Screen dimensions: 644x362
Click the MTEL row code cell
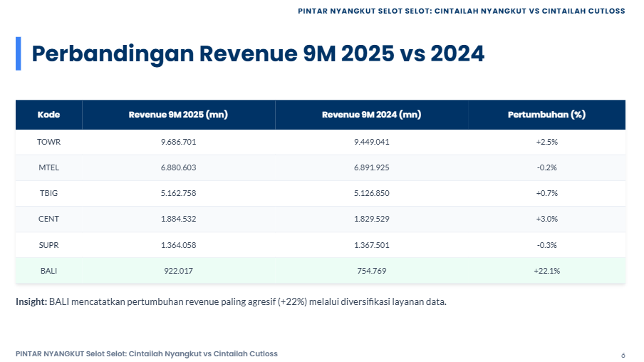pyautogui.click(x=49, y=167)
